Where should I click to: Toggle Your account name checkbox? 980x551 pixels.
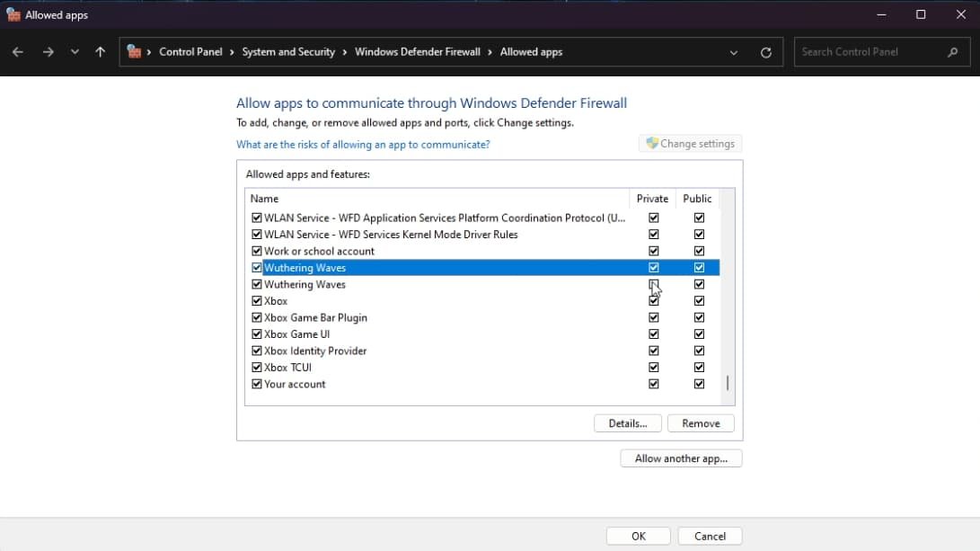tap(256, 384)
